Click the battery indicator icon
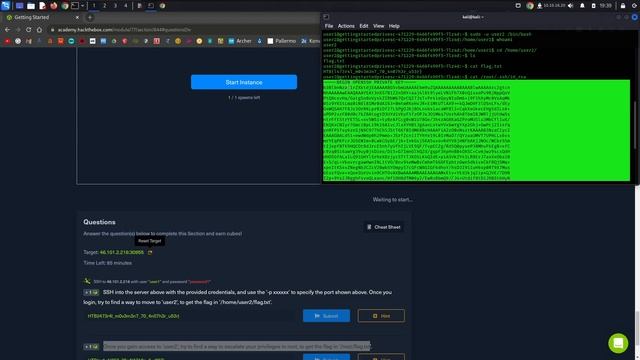640x360 pixels. [593, 6]
